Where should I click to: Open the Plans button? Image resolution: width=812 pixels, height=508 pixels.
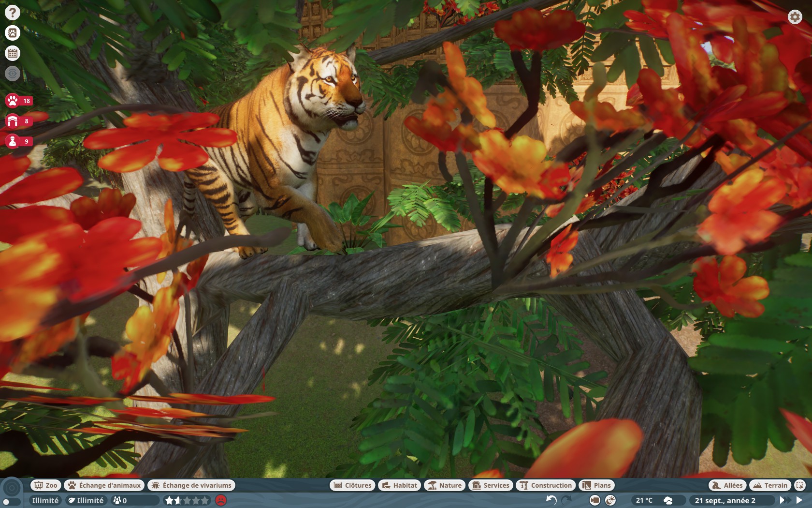(596, 485)
